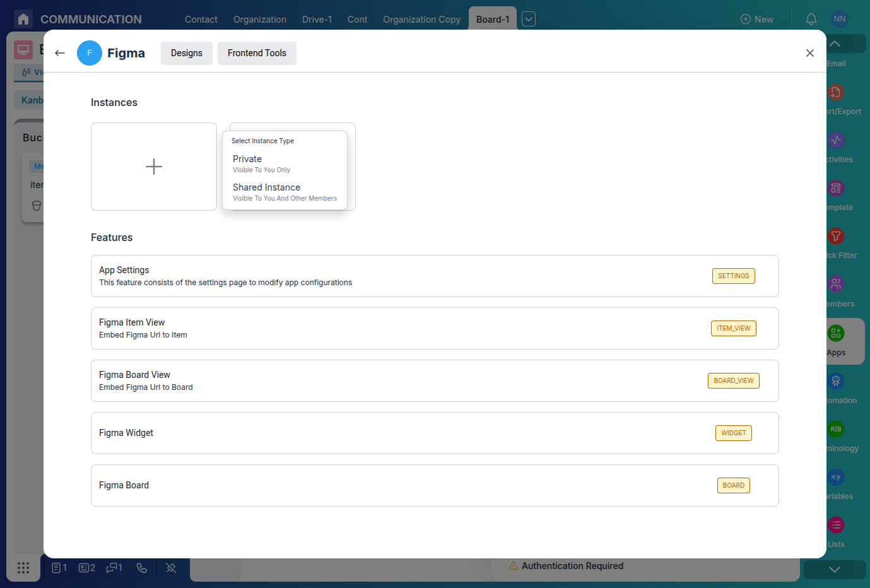Click the notification bell in top bar
The height and width of the screenshot is (588, 870).
click(x=811, y=19)
